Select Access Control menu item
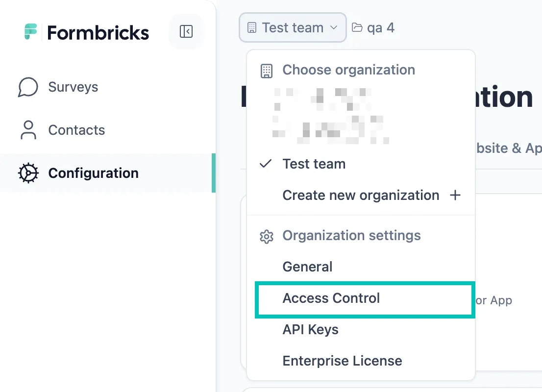Screen dimensions: 542x392 coord(331,298)
